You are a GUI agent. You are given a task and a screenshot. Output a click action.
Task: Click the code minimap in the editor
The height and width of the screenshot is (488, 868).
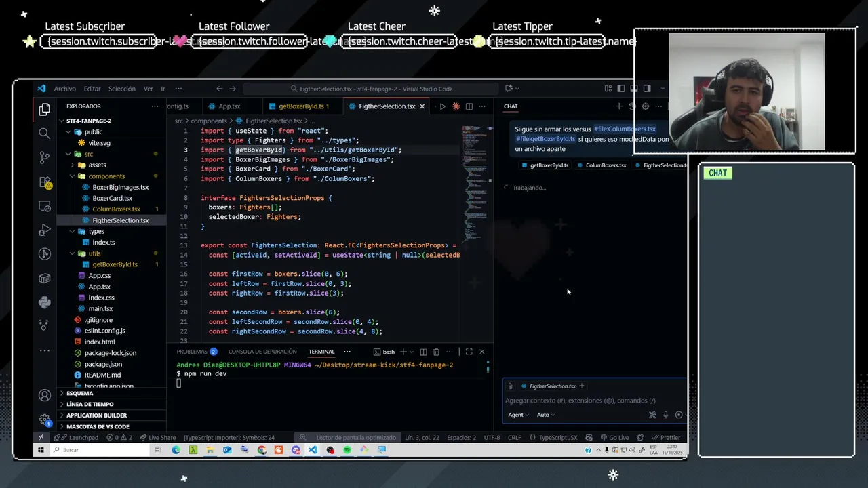click(477, 183)
